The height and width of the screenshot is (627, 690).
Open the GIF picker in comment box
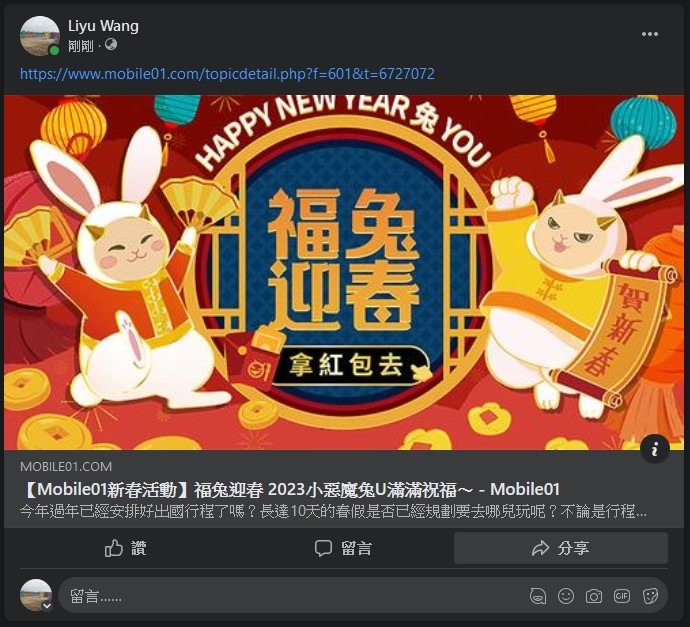click(x=621, y=596)
